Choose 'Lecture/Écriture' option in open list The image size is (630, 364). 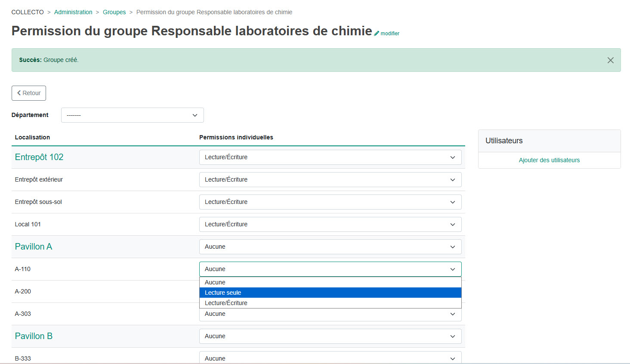coord(330,303)
